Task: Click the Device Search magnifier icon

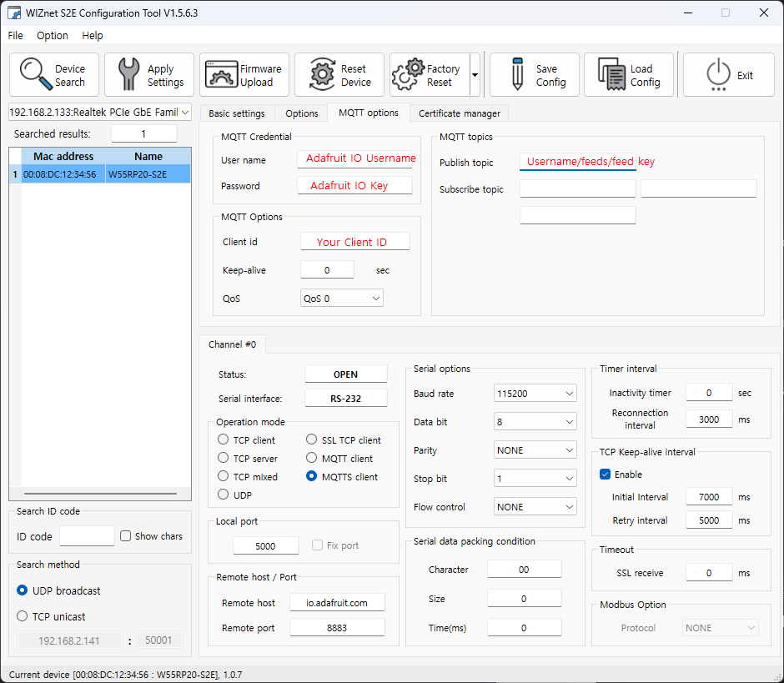Action: pyautogui.click(x=36, y=74)
